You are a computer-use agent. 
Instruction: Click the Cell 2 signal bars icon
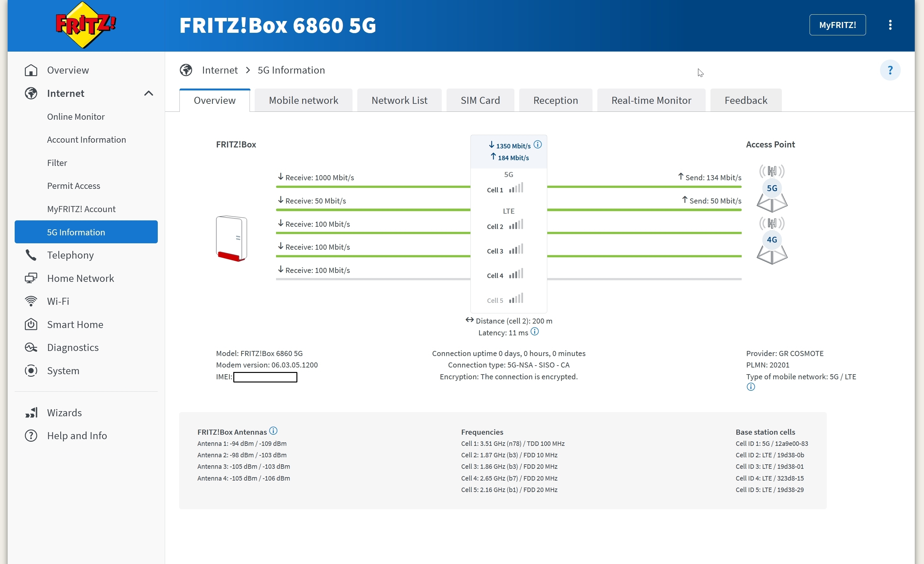tap(516, 225)
